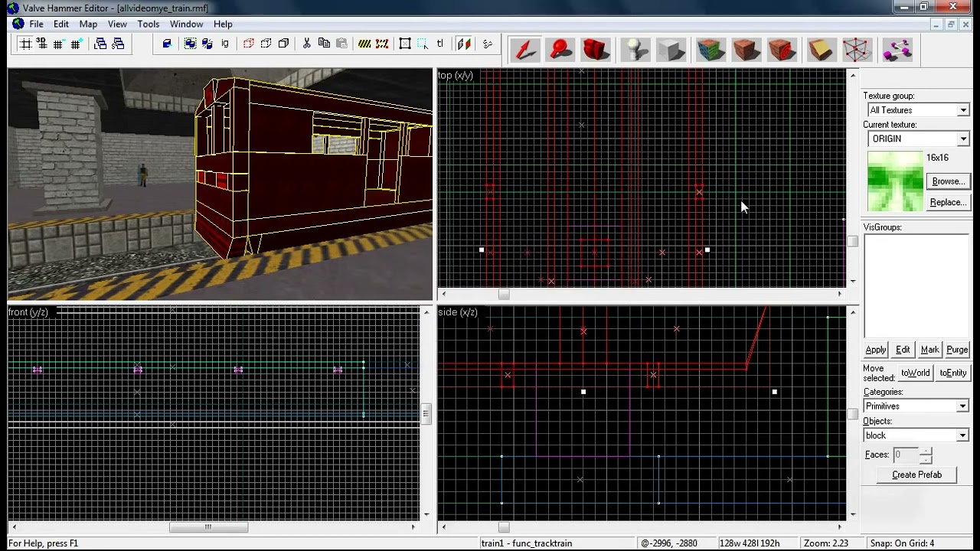The height and width of the screenshot is (551, 980).
Task: Increase Faces value with up arrow
Action: [926, 451]
